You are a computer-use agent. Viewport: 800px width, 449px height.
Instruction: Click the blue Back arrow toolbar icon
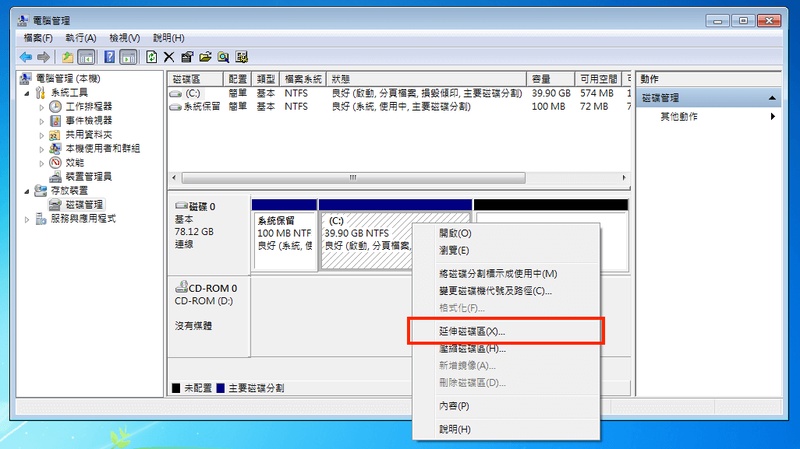[x=26, y=57]
